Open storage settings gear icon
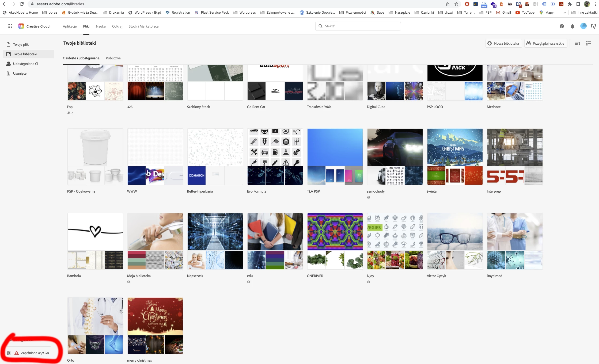This screenshot has width=599, height=364. click(9, 353)
